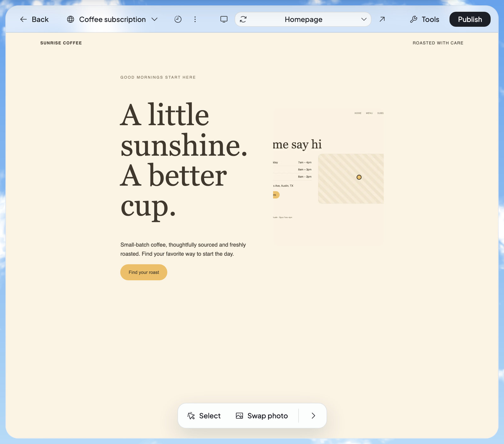504x444 pixels.
Task: Switch device preview with monitor icon
Action: tap(224, 19)
